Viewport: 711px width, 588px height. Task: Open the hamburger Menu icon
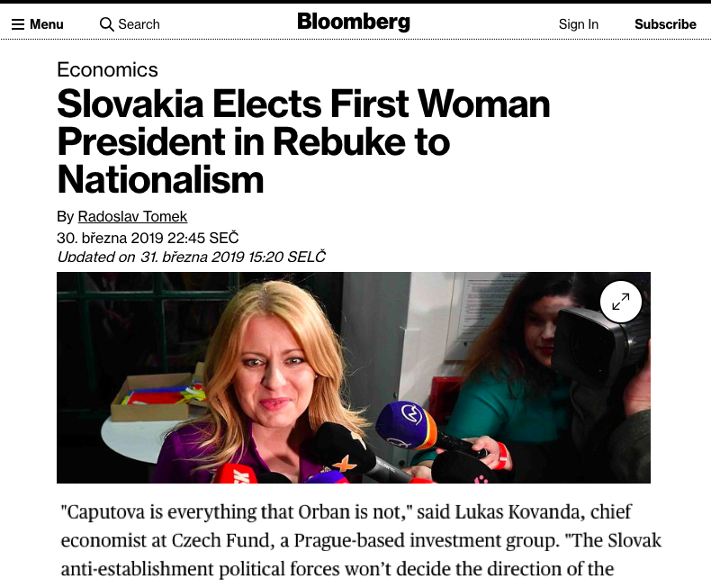pos(18,24)
